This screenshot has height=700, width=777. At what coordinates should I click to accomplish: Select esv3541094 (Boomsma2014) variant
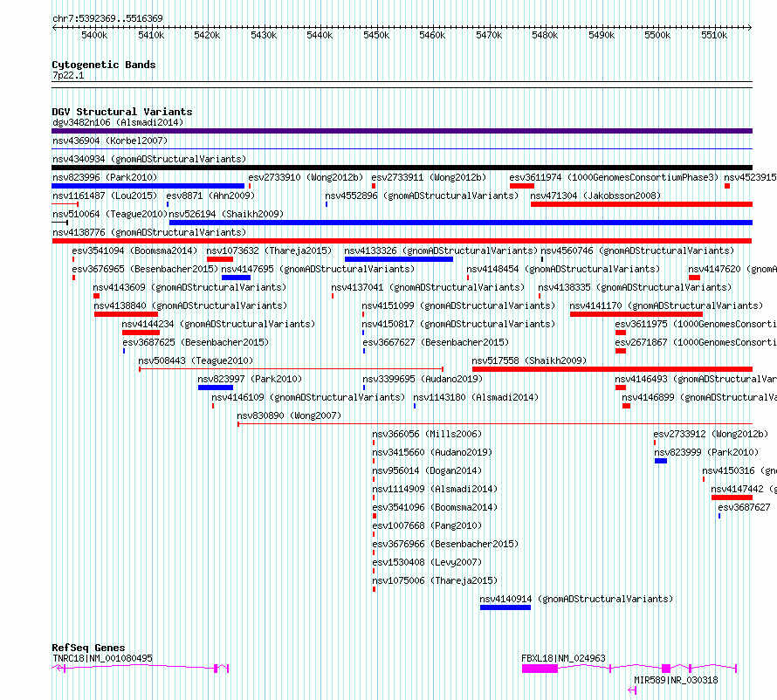click(134, 250)
